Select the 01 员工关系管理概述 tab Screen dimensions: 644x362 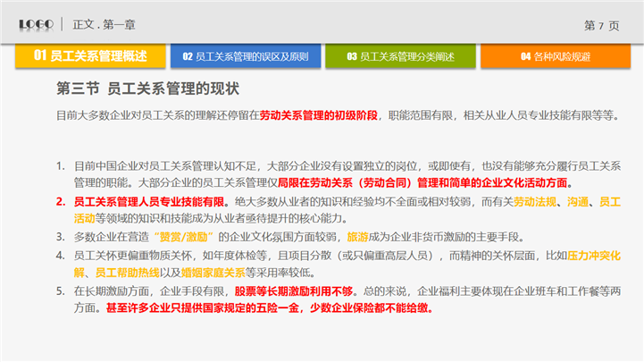tap(90, 55)
